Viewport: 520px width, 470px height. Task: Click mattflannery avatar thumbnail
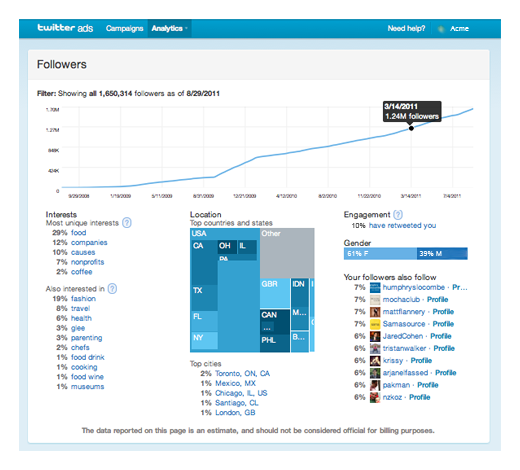point(375,312)
